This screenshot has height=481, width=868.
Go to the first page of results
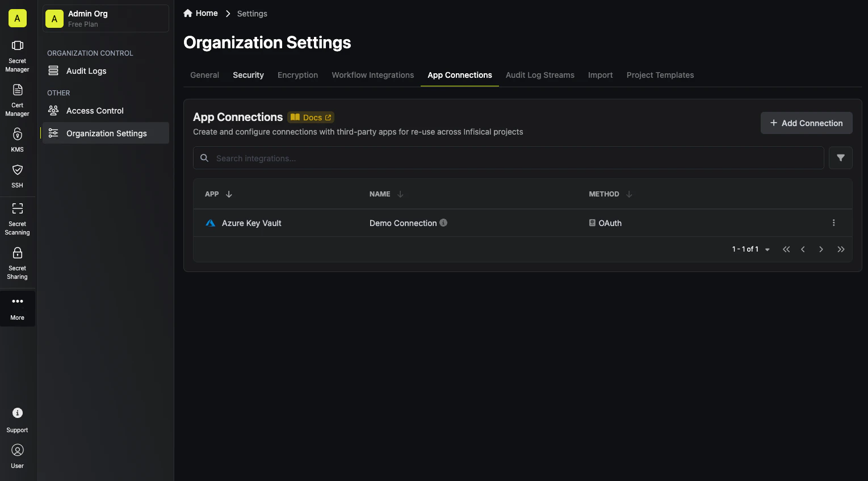pyautogui.click(x=786, y=249)
